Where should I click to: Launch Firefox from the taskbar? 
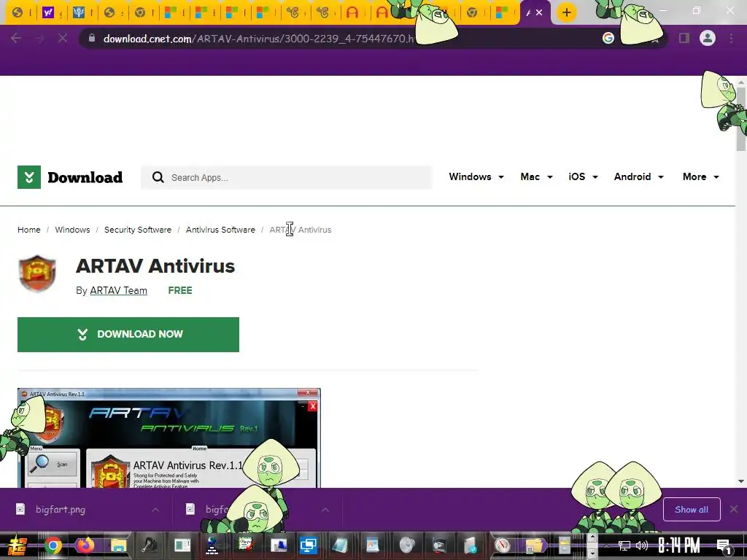(x=85, y=545)
